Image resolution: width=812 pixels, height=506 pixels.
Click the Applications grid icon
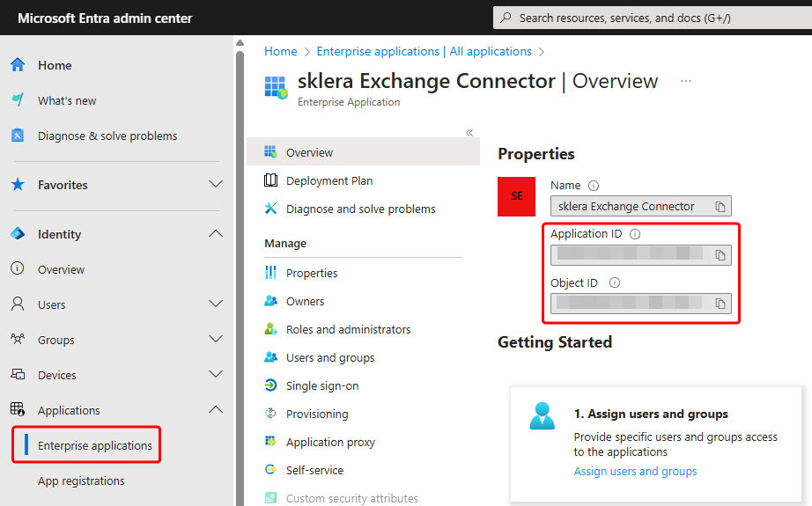tap(18, 409)
